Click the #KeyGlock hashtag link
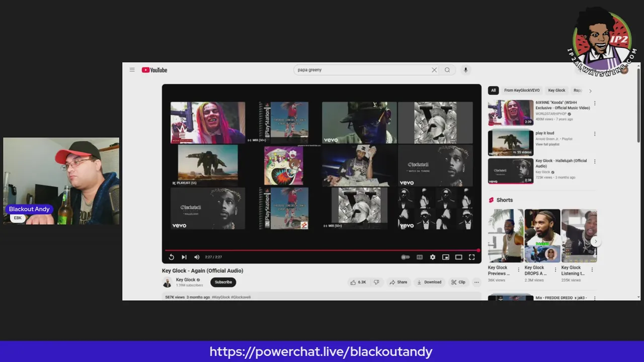 pyautogui.click(x=221, y=297)
